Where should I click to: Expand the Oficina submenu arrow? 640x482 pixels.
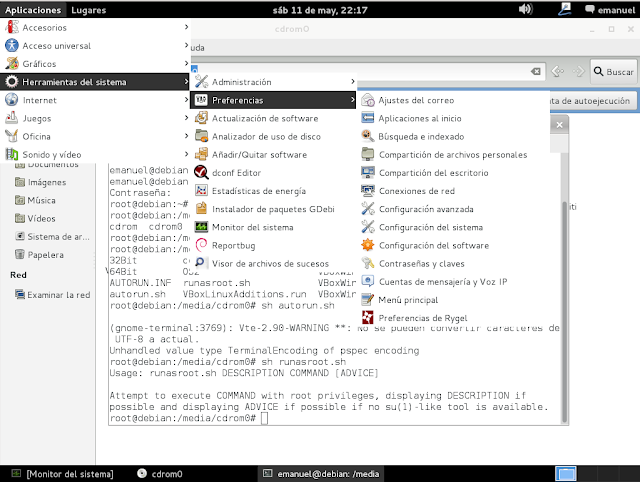tap(186, 136)
